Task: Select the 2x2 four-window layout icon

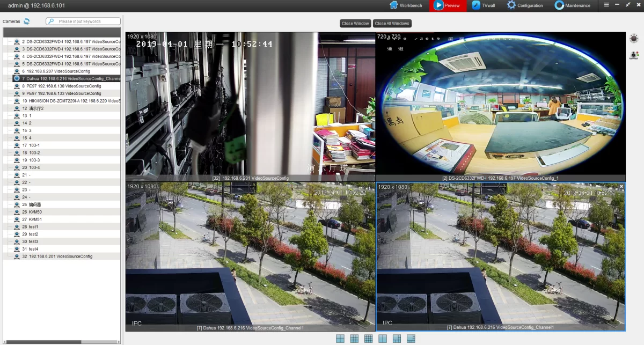Action: tap(340, 339)
